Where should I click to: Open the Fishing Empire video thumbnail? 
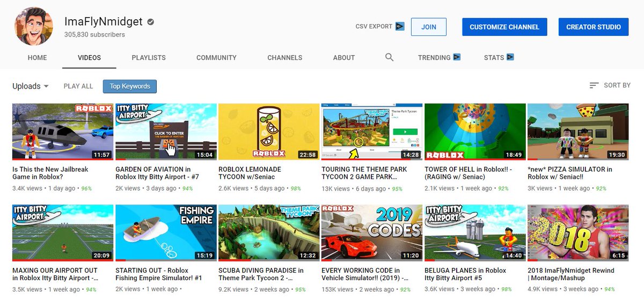pos(166,233)
